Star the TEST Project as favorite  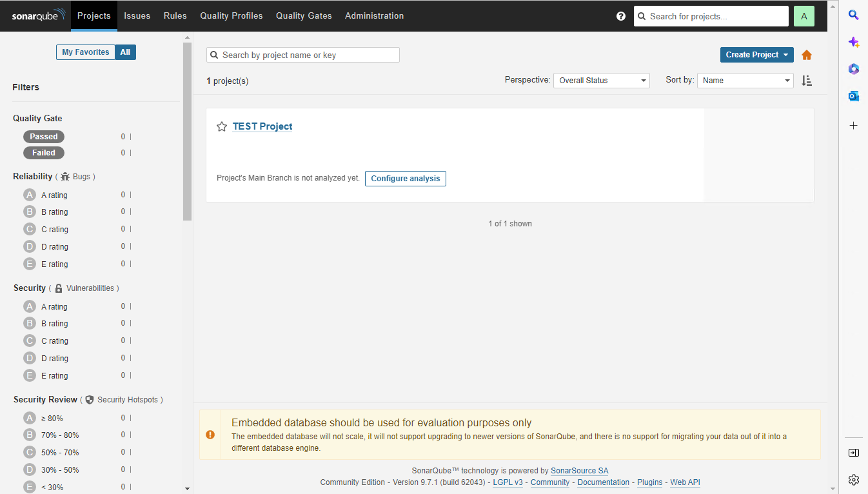(x=222, y=126)
